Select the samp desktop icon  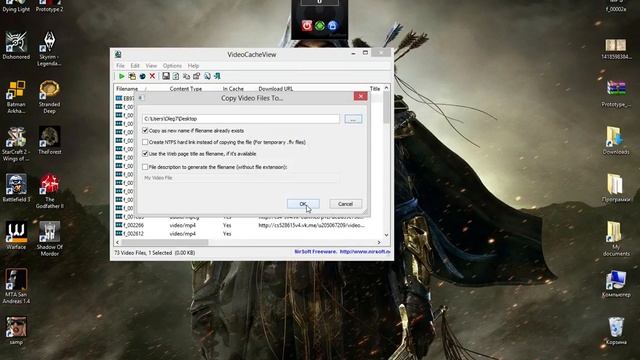[x=16, y=331]
